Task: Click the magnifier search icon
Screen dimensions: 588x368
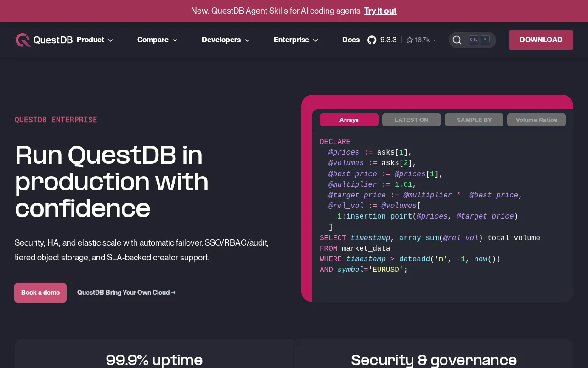Action: click(x=457, y=40)
